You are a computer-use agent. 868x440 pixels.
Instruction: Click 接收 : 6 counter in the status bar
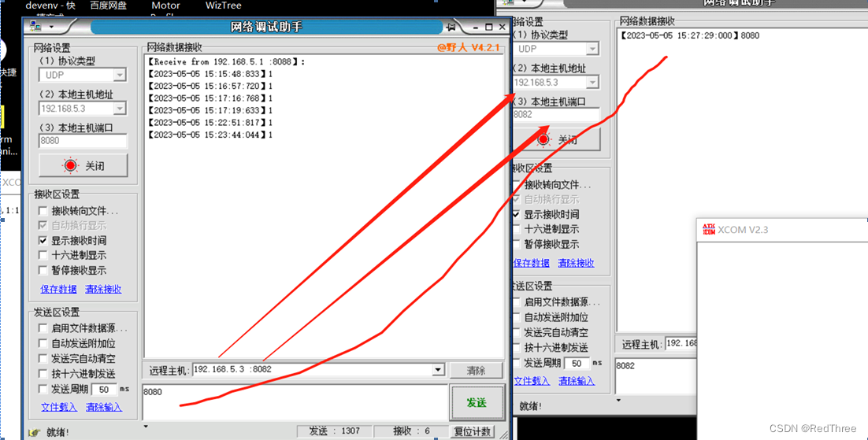coord(411,431)
